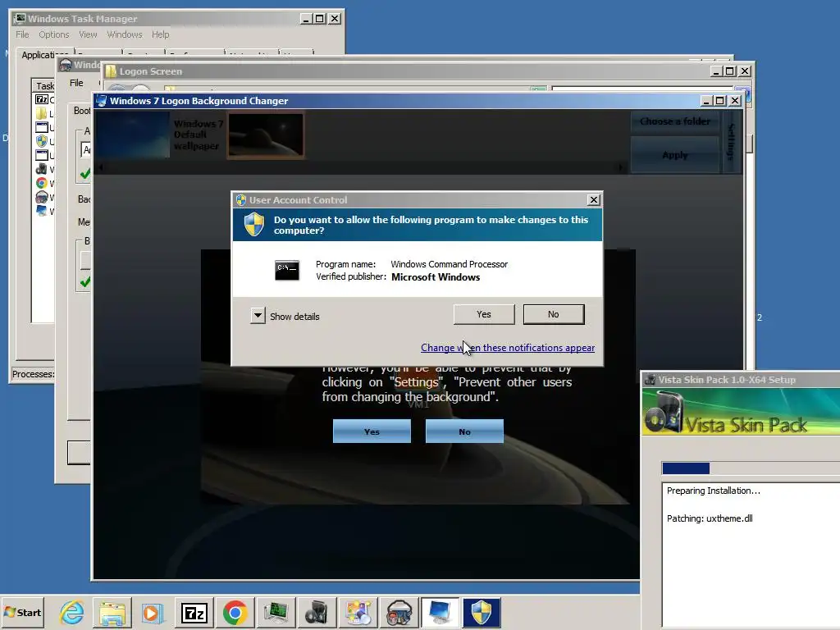Select the shield (UAC) task row in Task Manager
Screen dimensions: 840x630
tap(44, 141)
